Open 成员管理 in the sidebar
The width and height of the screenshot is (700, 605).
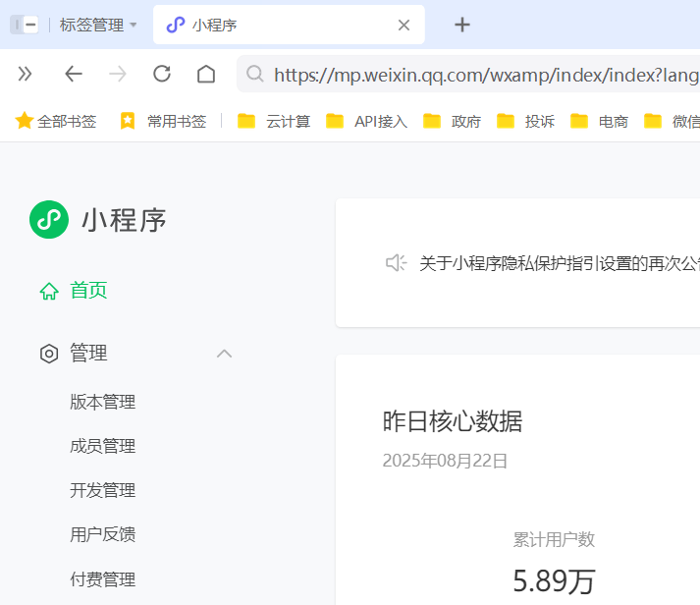click(x=103, y=446)
